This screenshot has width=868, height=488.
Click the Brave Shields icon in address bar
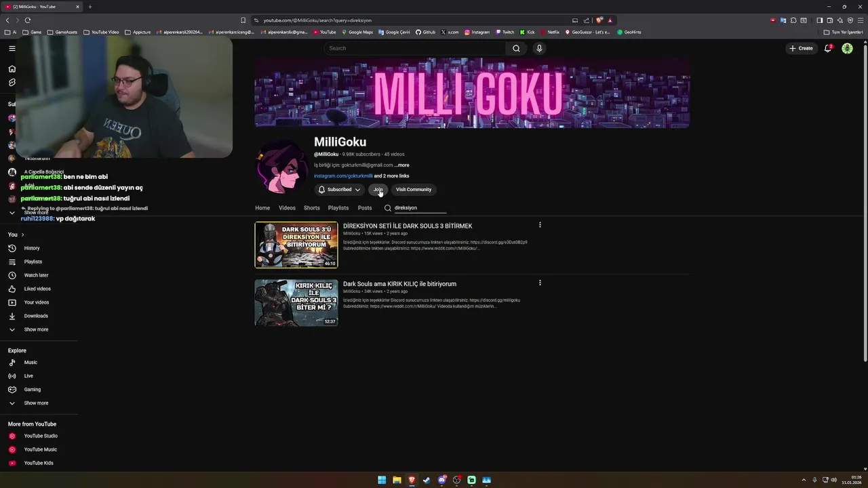(x=599, y=20)
